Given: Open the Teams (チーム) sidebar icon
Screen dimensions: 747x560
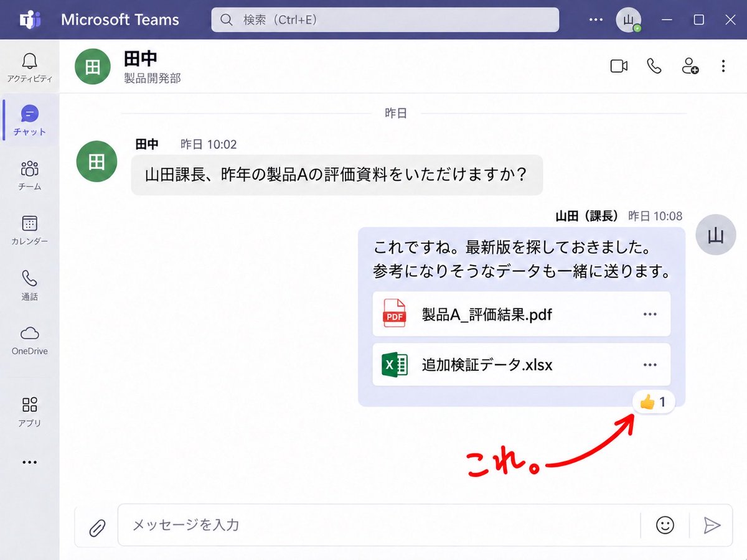Looking at the screenshot, I should [x=29, y=169].
